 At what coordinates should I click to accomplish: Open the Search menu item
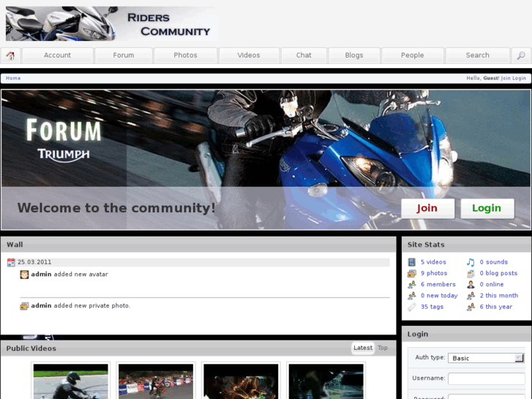[x=477, y=56]
